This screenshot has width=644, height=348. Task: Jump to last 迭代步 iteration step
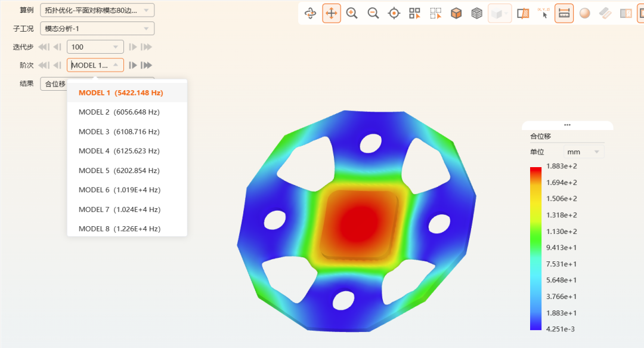point(146,47)
